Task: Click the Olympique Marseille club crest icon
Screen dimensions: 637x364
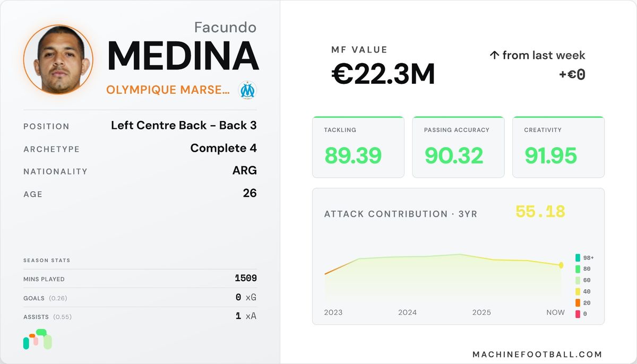Action: [x=247, y=90]
